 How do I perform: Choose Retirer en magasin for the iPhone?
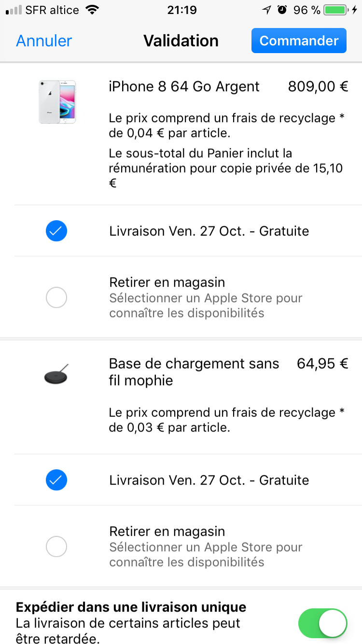pyautogui.click(x=56, y=297)
